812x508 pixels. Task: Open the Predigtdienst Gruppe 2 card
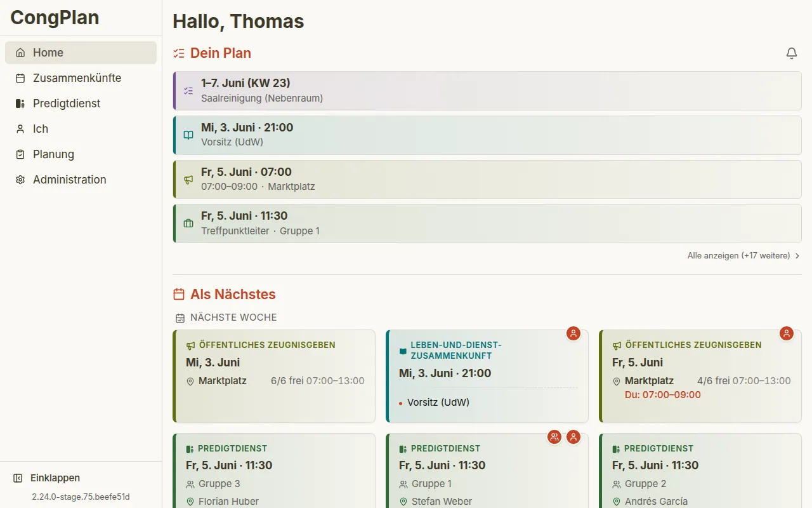click(x=700, y=471)
